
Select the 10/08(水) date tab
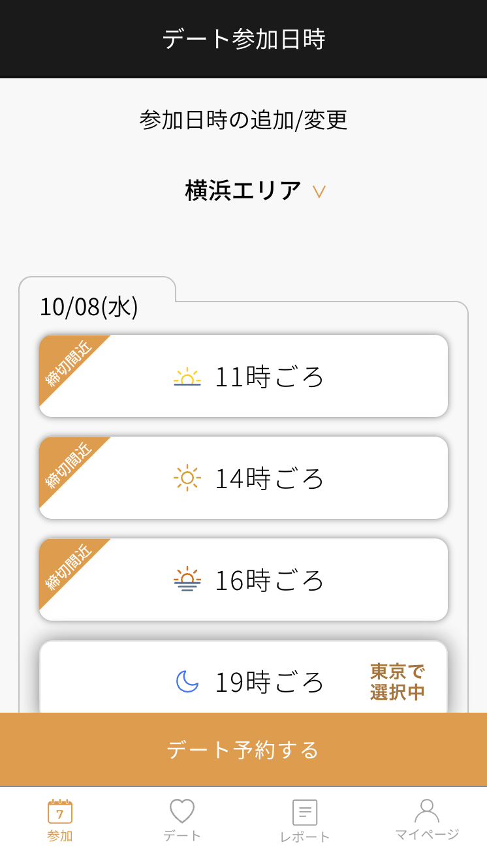pyautogui.click(x=89, y=307)
